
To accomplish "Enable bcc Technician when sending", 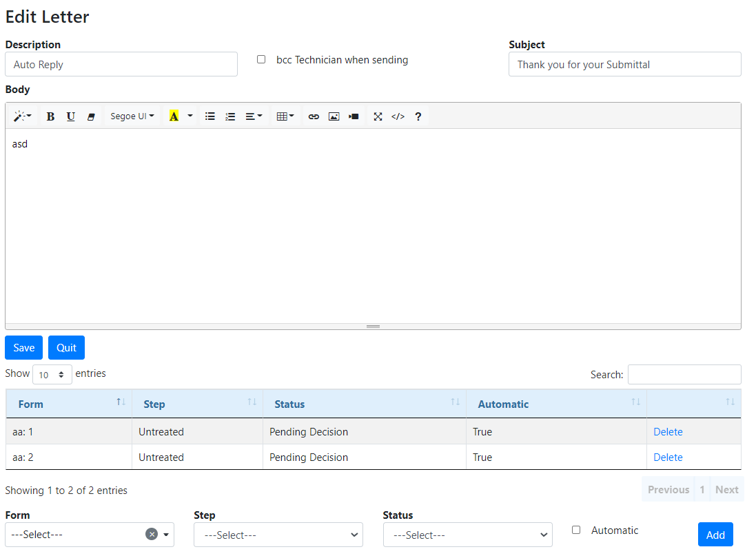I will tap(261, 60).
